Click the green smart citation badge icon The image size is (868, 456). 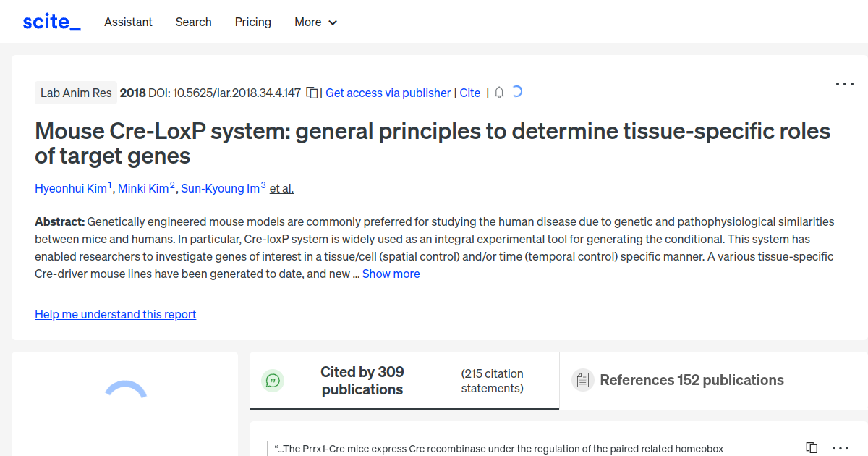pyautogui.click(x=273, y=380)
